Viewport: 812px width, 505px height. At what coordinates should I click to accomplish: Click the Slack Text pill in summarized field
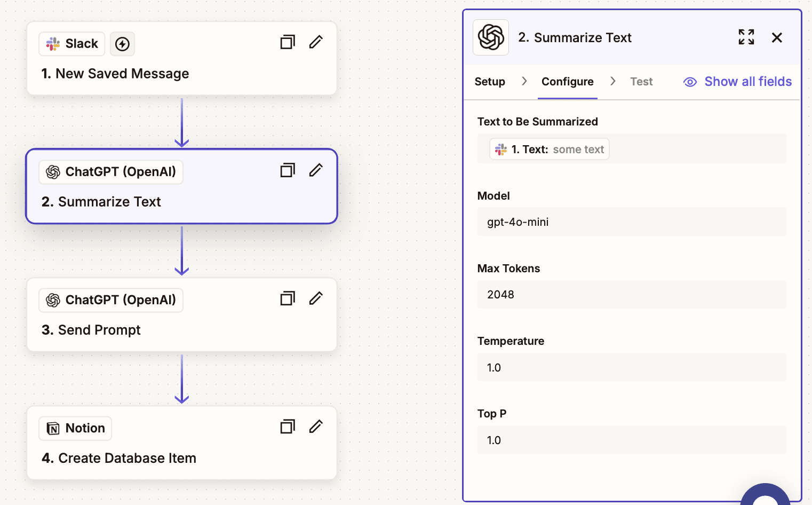pyautogui.click(x=550, y=149)
